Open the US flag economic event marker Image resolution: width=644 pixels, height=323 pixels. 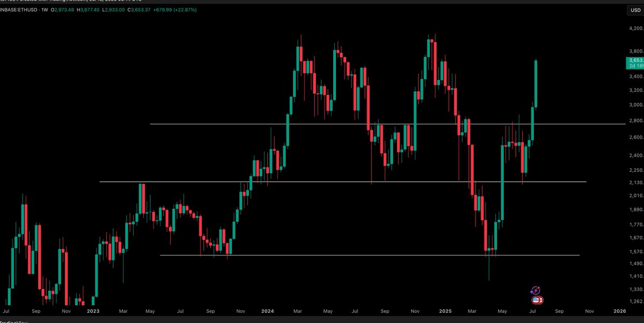(537, 300)
